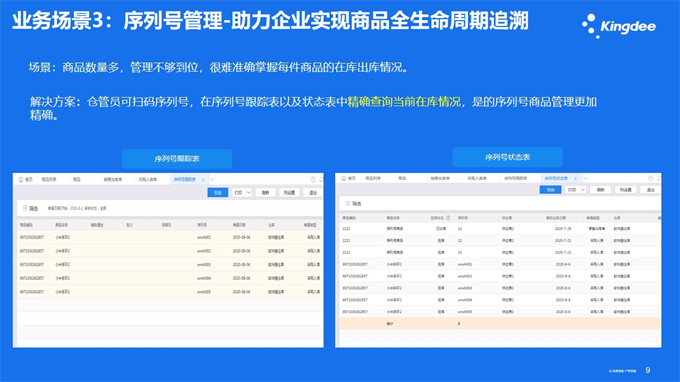Click the help circle icon in right window
The width and height of the screenshot is (680, 382).
coord(651,178)
